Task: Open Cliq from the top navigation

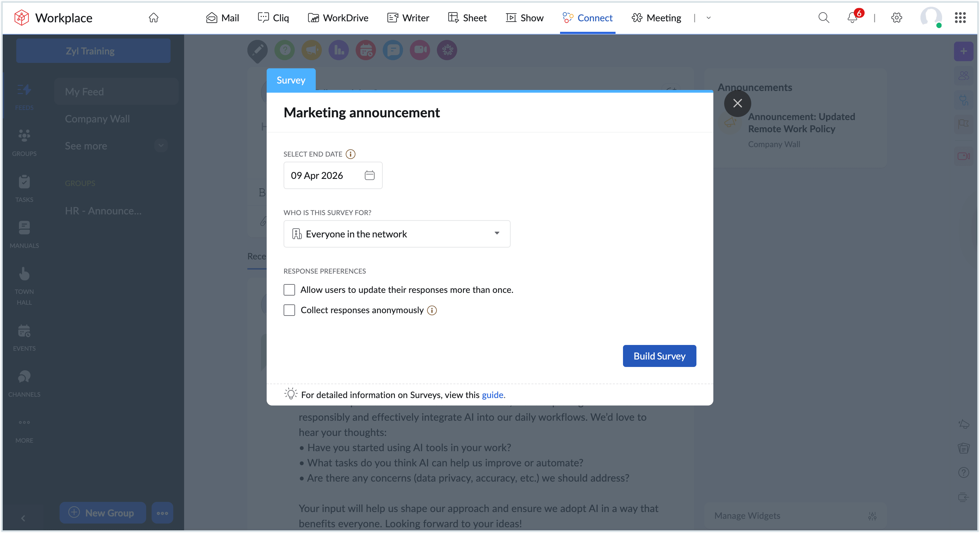Action: pos(273,18)
